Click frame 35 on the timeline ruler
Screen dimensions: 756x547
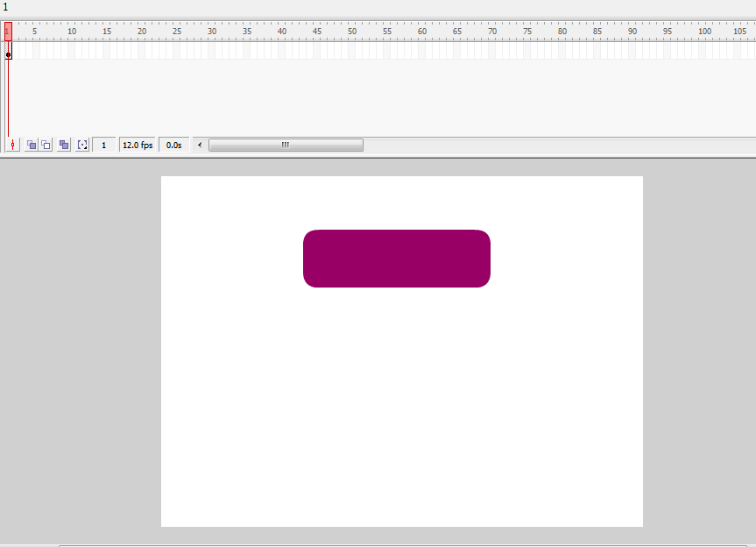pos(247,32)
